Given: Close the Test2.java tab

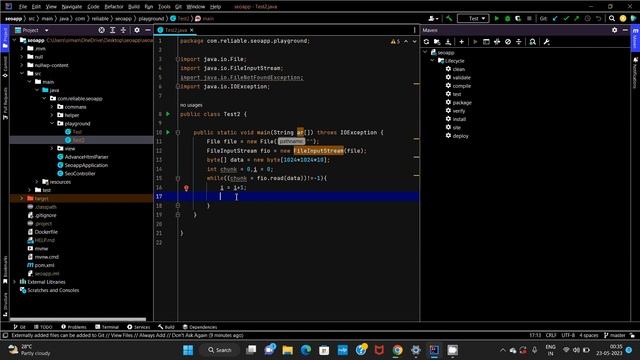Looking at the screenshot, I should [191, 30].
